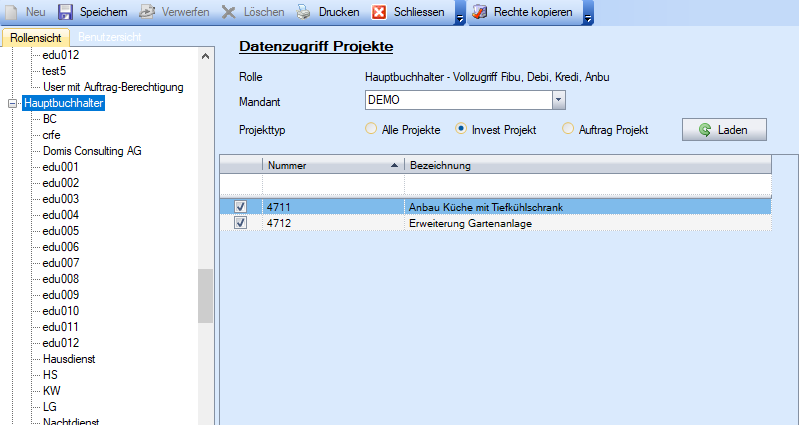This screenshot has height=425, width=799.
Task: Click the Nummer filter field
Action: 333,184
